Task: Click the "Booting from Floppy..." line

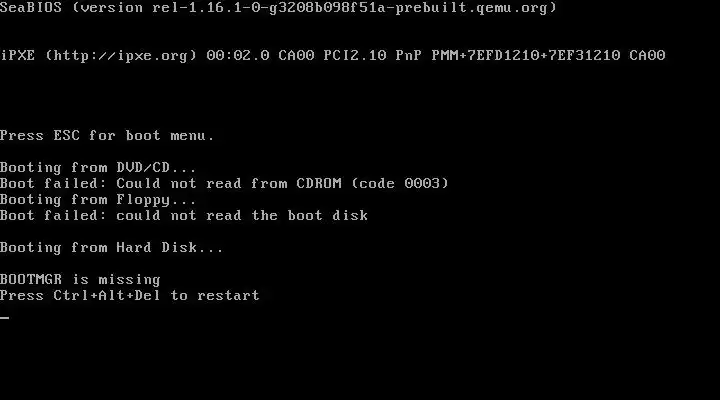Action: coord(98,200)
